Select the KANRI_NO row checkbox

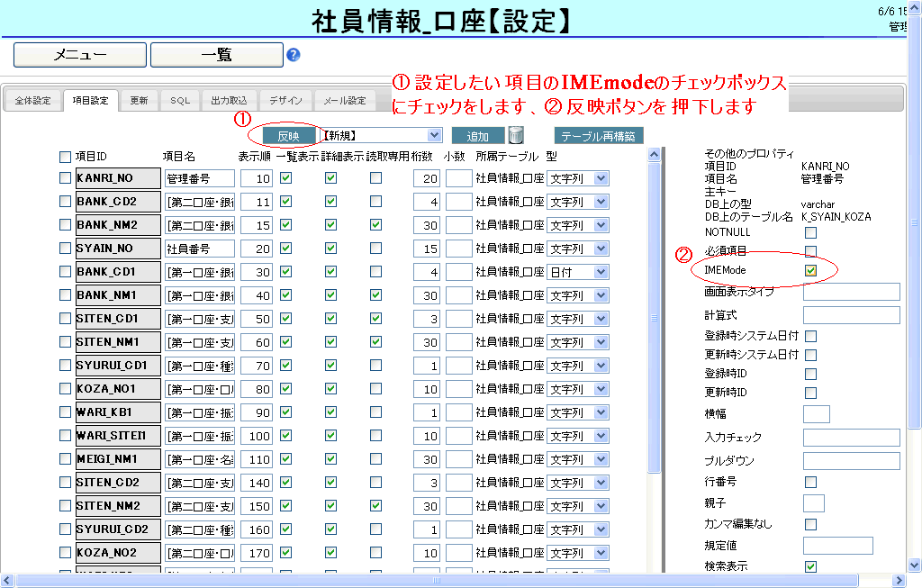pyautogui.click(x=65, y=178)
